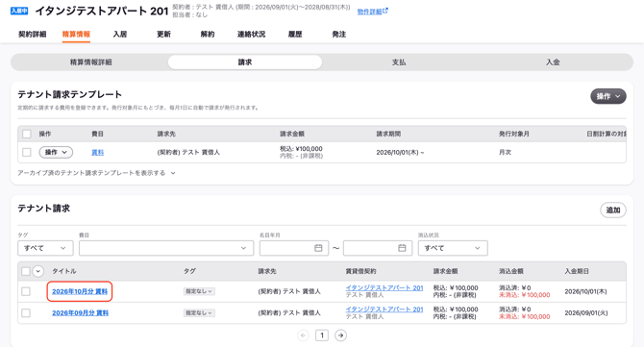The image size is (644, 347).
Task: Click the 2026/09/01(火) payment due date
Action: pyautogui.click(x=586, y=313)
